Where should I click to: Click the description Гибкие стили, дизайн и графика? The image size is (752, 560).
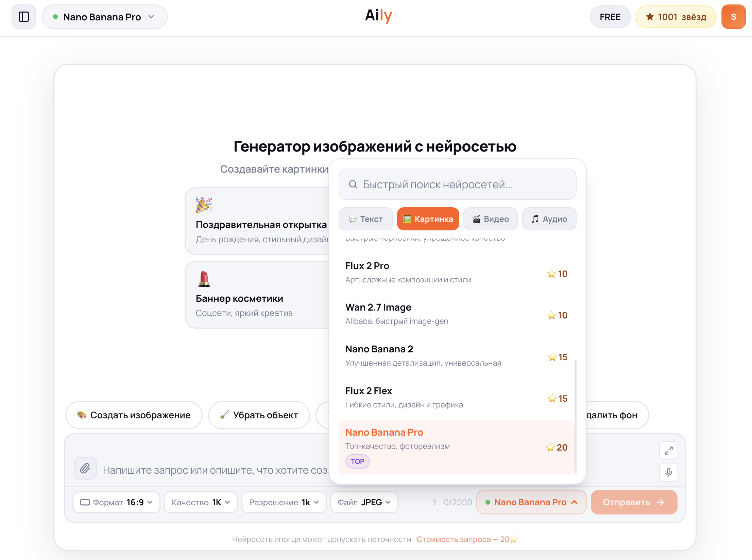(404, 405)
